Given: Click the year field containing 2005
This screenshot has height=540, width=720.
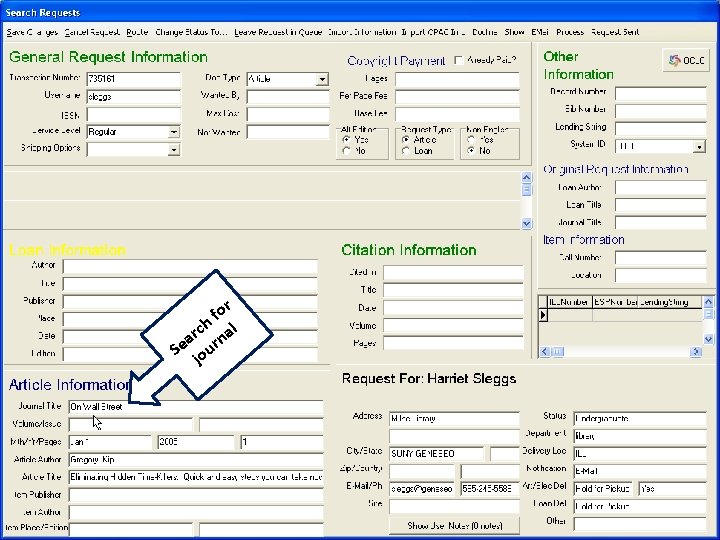Looking at the screenshot, I should click(196, 442).
